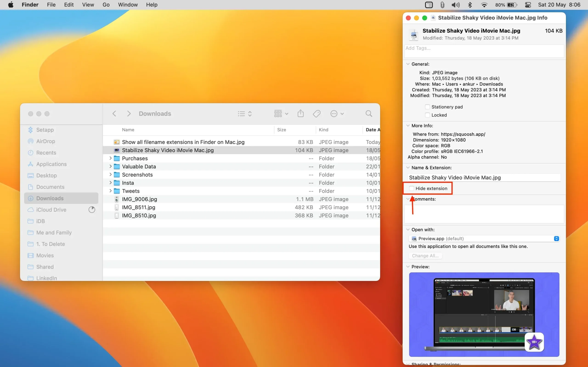The height and width of the screenshot is (367, 588).
Task: Click the Finder icon in menu bar
Action: [30, 5]
